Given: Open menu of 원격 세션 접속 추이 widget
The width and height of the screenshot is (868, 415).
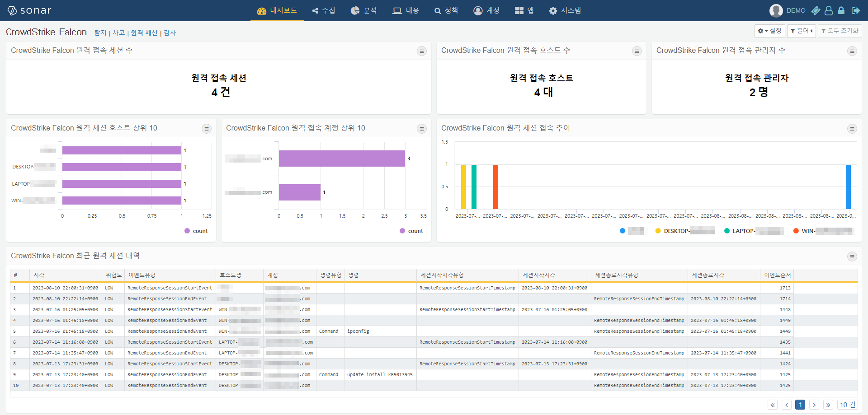Looking at the screenshot, I should 852,129.
